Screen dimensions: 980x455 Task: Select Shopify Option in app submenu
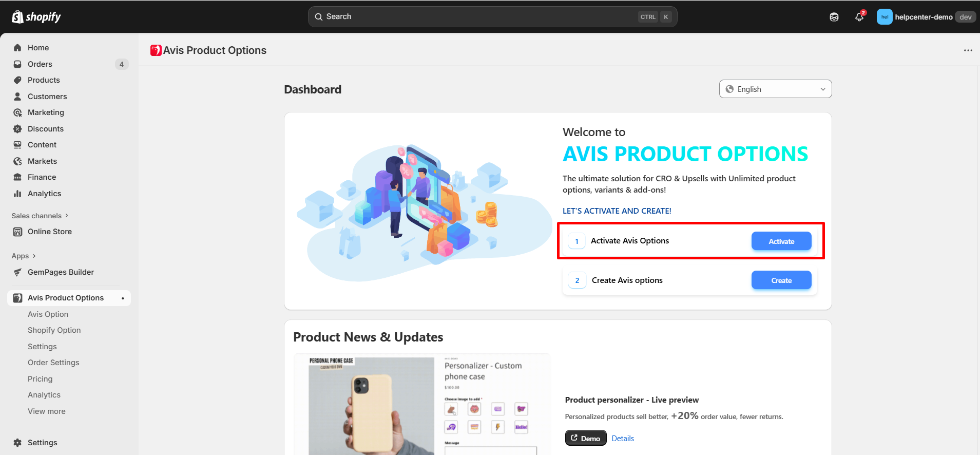pyautogui.click(x=54, y=330)
